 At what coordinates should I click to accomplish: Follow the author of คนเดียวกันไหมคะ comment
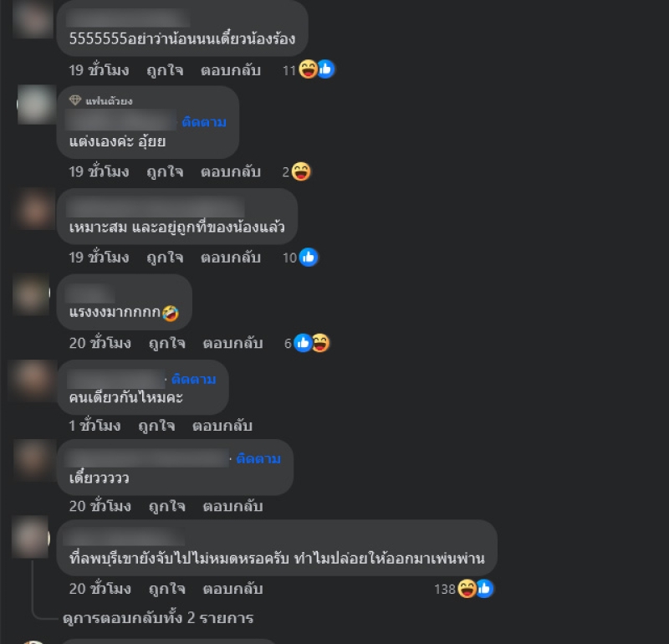pyautogui.click(x=194, y=379)
